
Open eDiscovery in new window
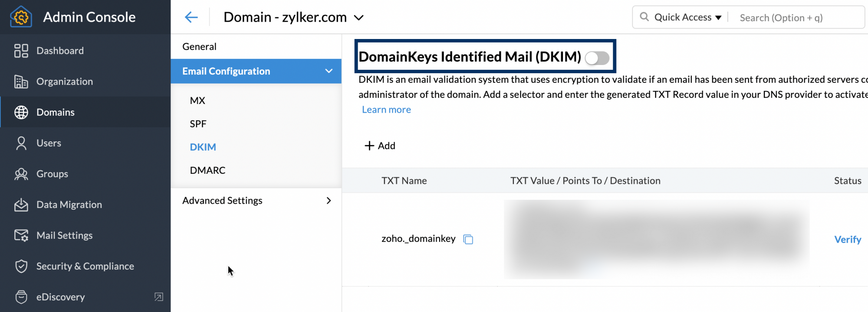point(159,297)
